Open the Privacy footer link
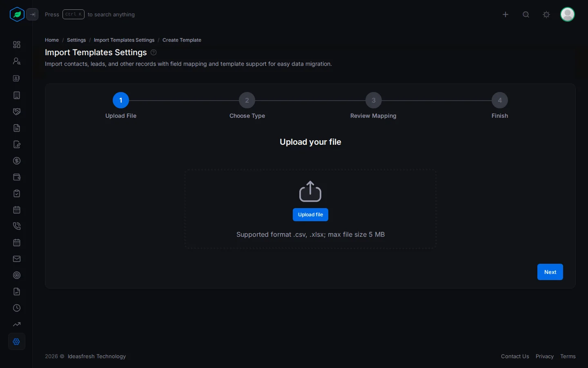The image size is (588, 368). [x=545, y=357]
